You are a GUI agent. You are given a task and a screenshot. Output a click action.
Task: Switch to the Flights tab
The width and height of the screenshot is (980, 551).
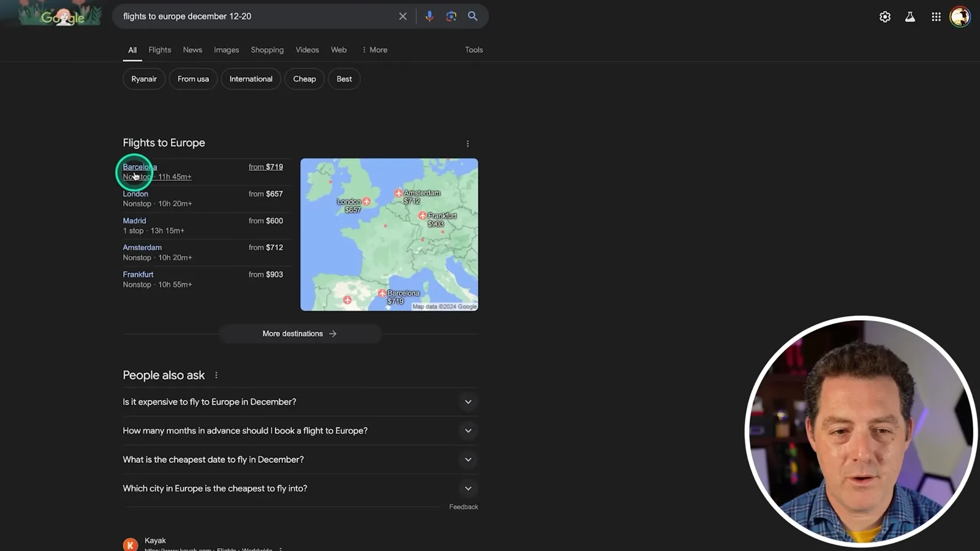click(160, 50)
